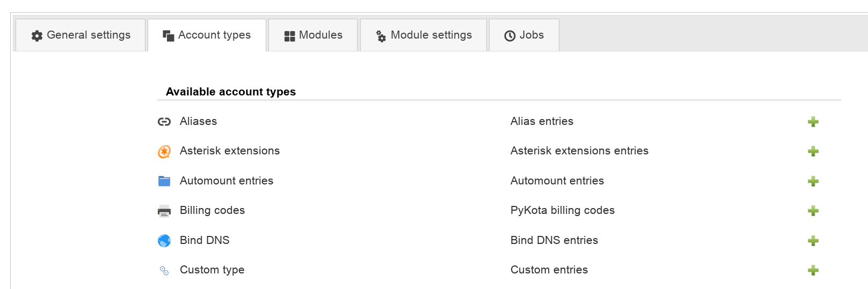Viewport: 868px width, 289px height.
Task: Click the PyKota billing codes description
Action: (562, 210)
